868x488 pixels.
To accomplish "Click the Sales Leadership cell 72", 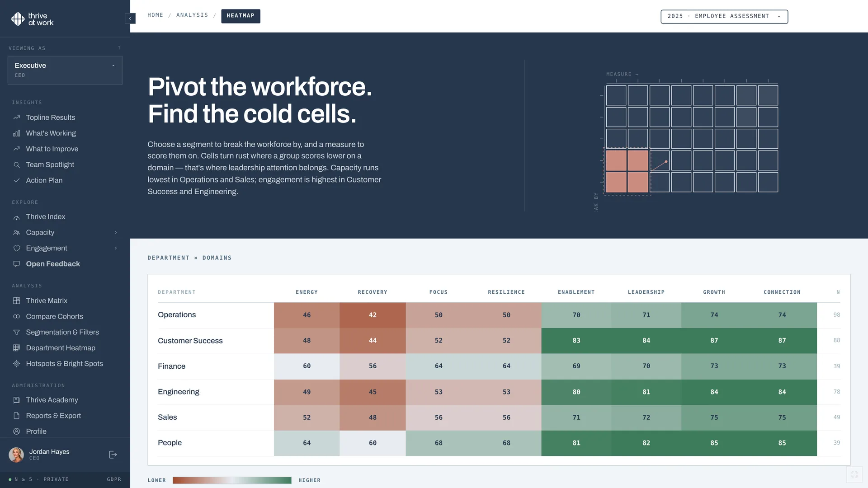I will pos(646,418).
